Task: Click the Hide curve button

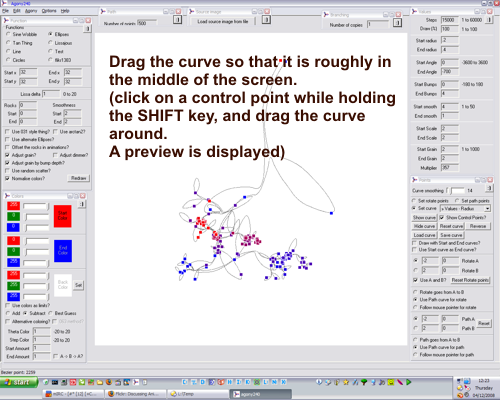Action: click(x=424, y=226)
